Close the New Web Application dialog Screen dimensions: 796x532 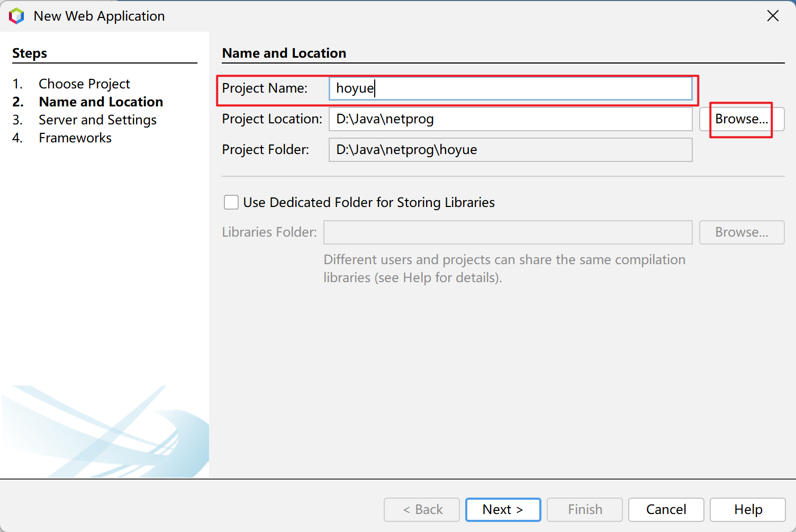(773, 16)
